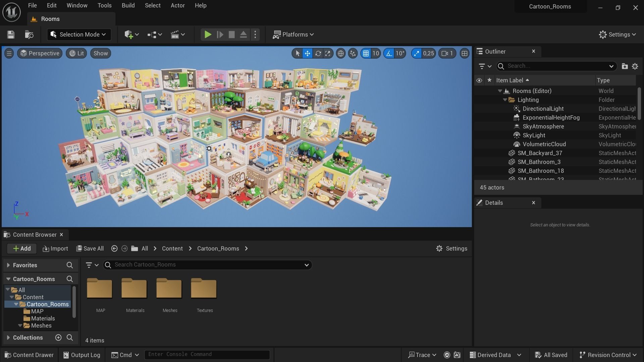
Task: Open the Textures folder thumbnail
Action: coord(204,289)
